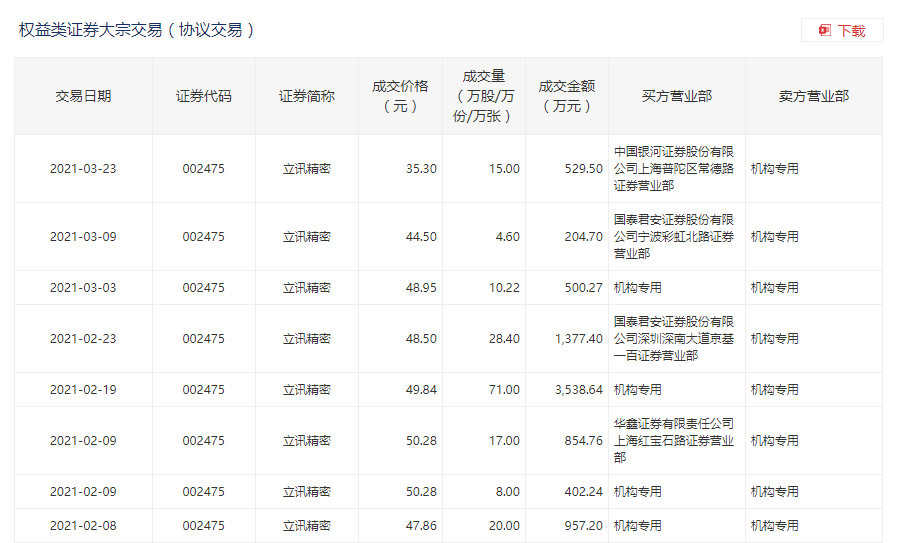Click the 立讯精密 name in the 2021-03-23 row

pyautogui.click(x=307, y=169)
